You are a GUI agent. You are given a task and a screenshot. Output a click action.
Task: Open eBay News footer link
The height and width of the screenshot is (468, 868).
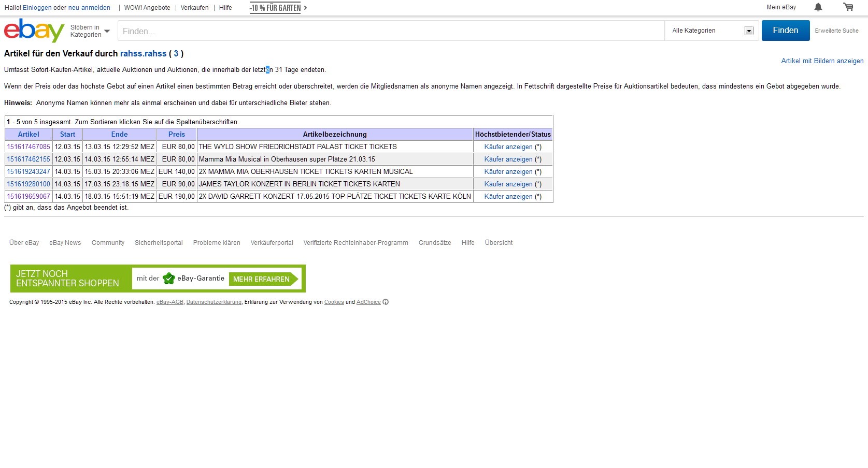coord(65,243)
